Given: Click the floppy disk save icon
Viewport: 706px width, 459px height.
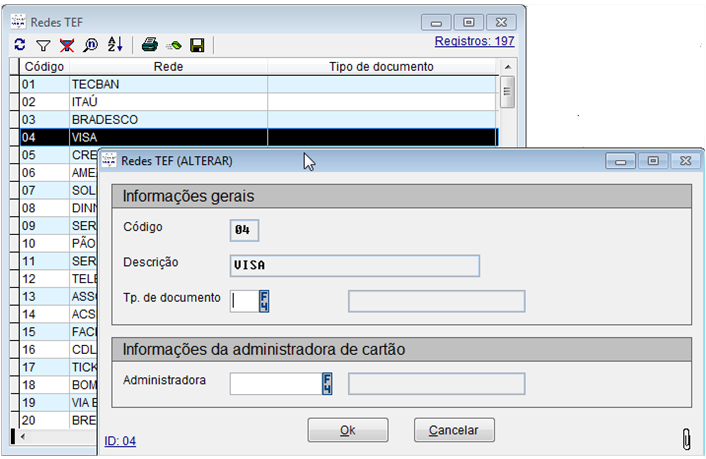Looking at the screenshot, I should [x=197, y=45].
